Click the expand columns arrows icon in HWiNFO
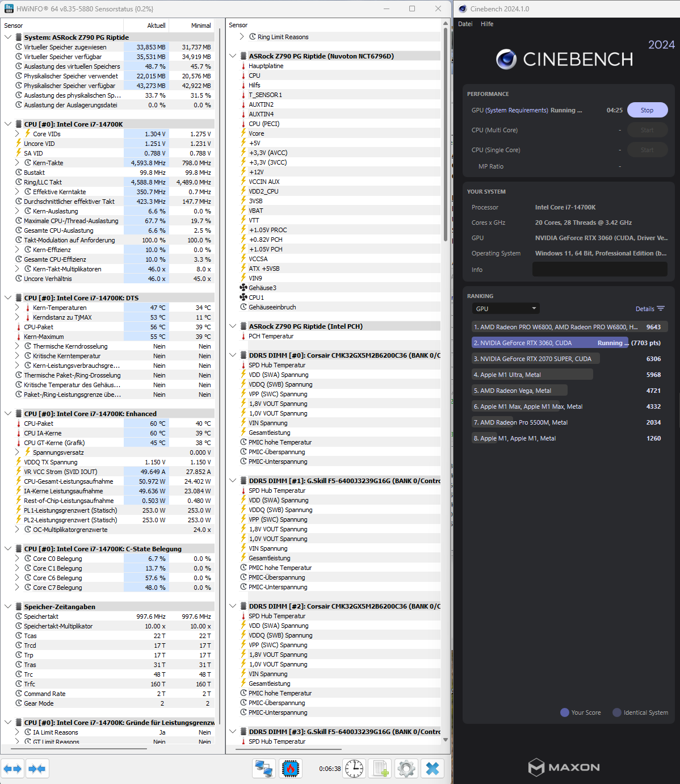This screenshot has height=784, width=680. 12,769
